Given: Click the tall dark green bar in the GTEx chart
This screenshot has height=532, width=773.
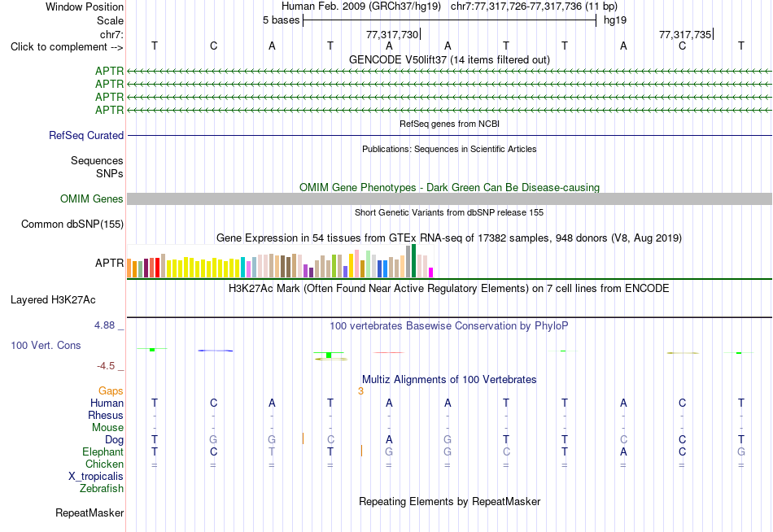Looking at the screenshot, I should pos(413,261).
